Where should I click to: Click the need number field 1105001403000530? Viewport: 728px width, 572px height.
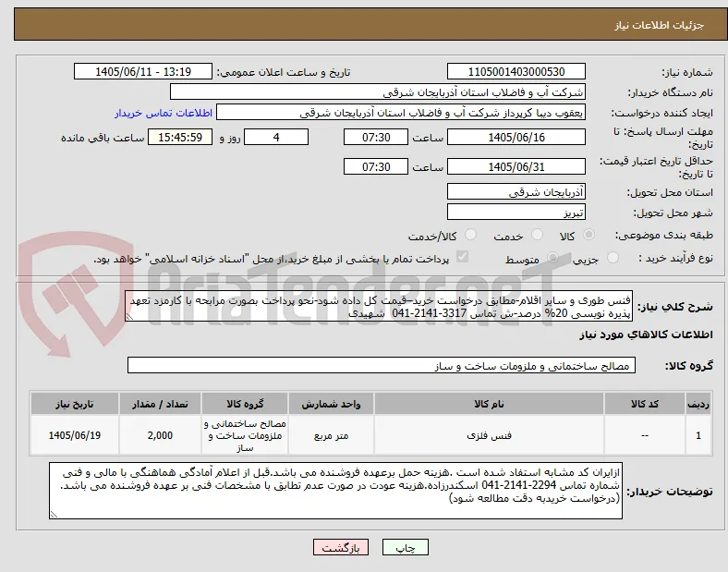516,71
